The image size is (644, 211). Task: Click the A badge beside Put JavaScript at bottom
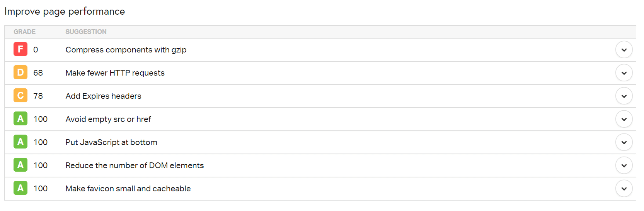click(x=20, y=142)
